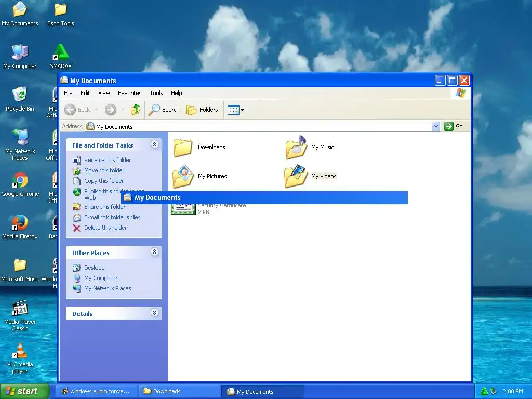Expand the Details panel
532x399 pixels.
coord(154,312)
